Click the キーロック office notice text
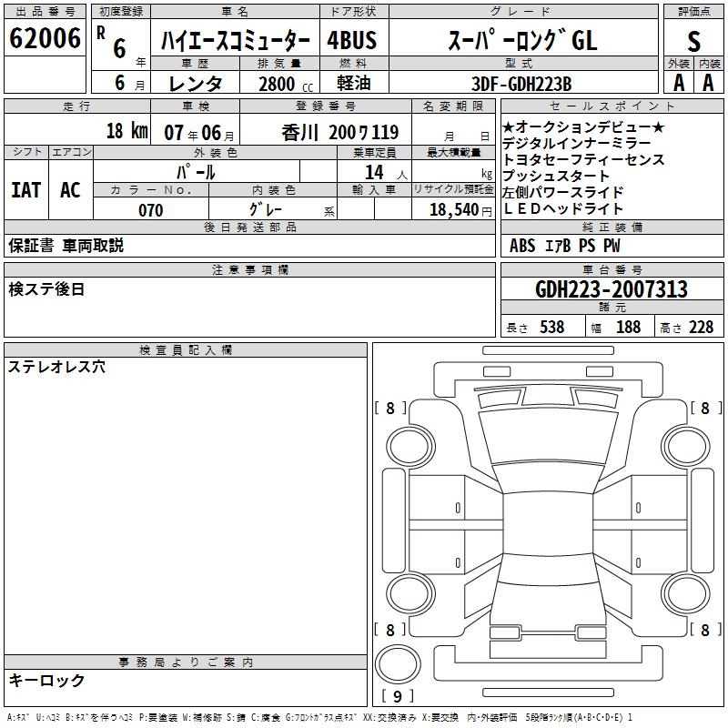 tap(46, 680)
